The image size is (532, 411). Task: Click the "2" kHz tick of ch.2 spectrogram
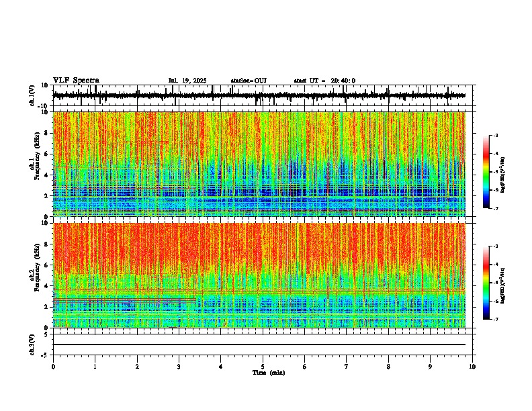(47, 307)
